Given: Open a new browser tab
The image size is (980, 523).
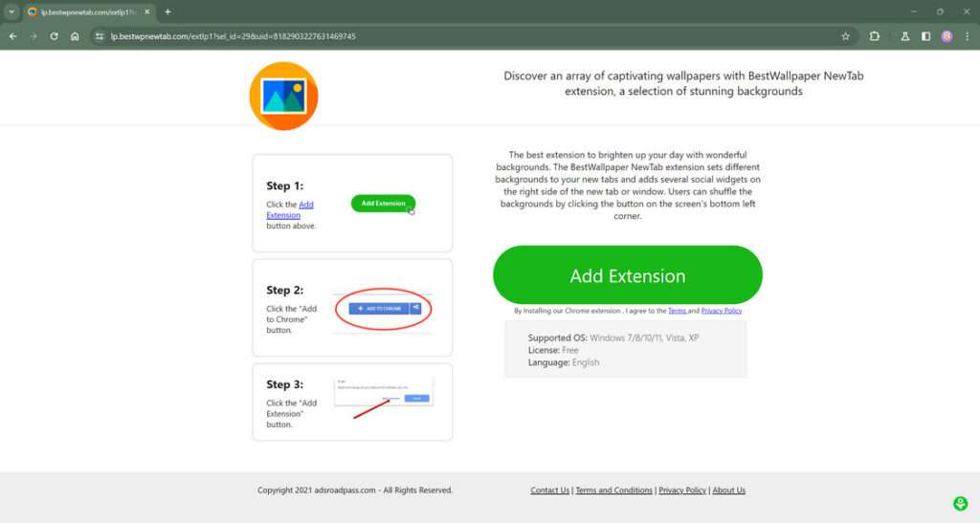Looking at the screenshot, I should point(167,11).
